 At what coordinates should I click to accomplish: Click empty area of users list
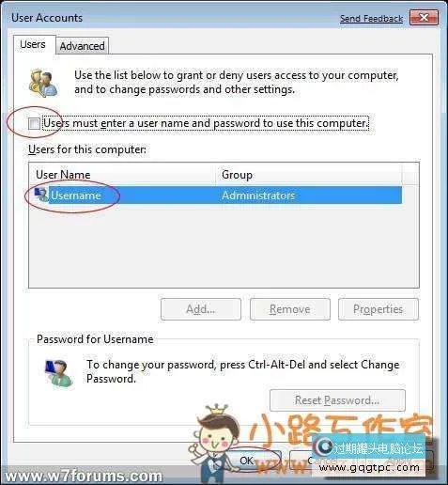pyautogui.click(x=224, y=246)
